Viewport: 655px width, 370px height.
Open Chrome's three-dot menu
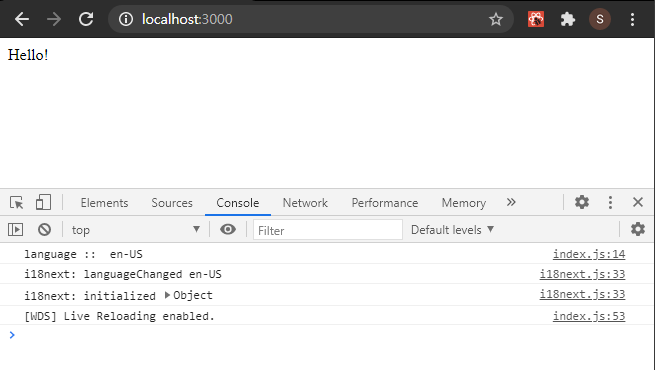pyautogui.click(x=632, y=19)
